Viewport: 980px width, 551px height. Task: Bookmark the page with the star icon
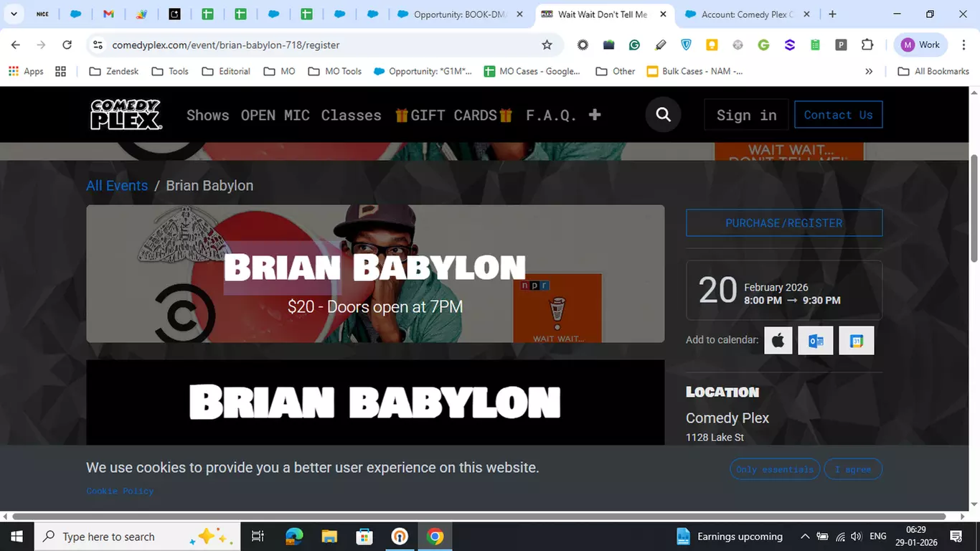tap(547, 44)
